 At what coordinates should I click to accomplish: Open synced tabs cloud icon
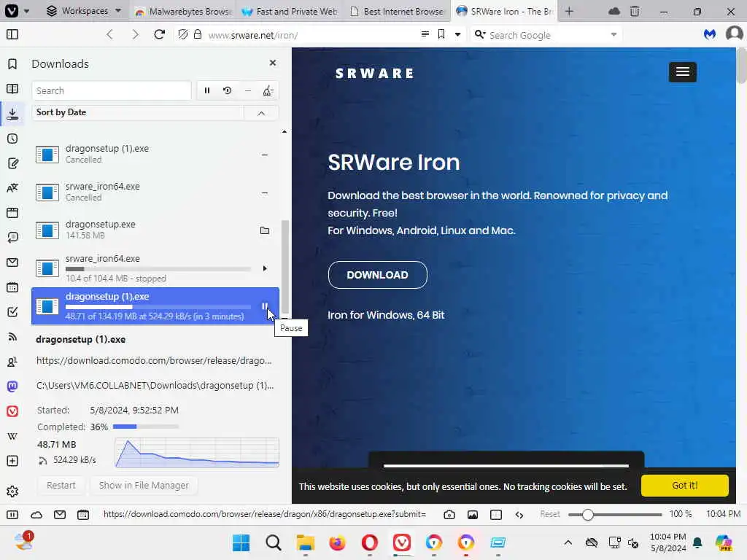tap(614, 11)
